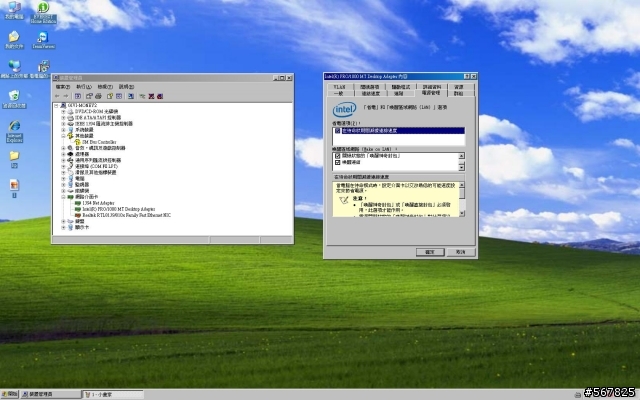Expand the DVD/CD-ROM drives category
This screenshot has height=400, width=640.
click(x=63, y=111)
